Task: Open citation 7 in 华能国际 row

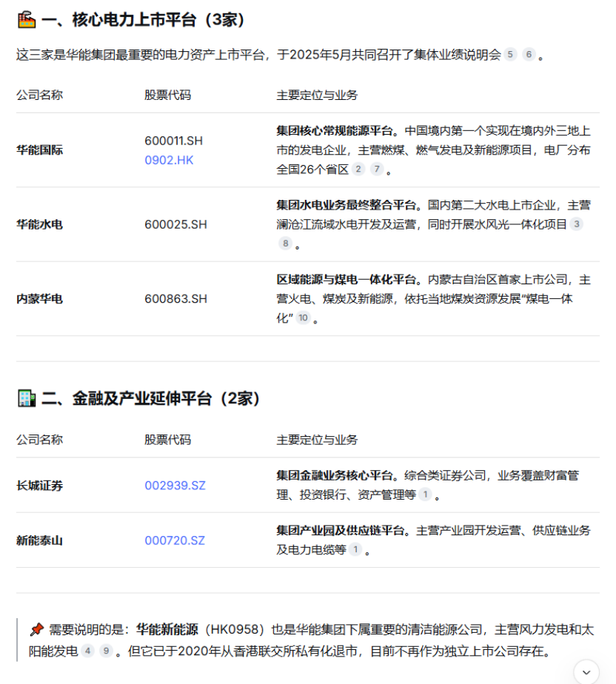Action: (x=377, y=170)
